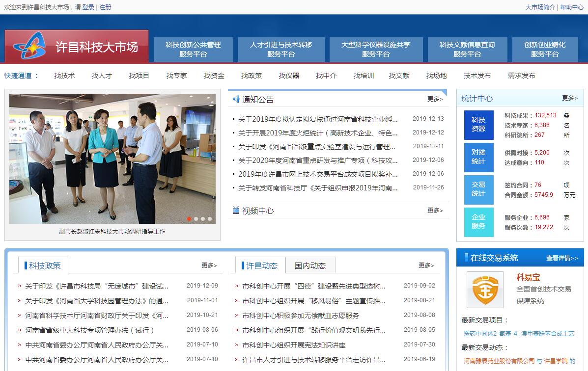Select the first orange carousel dot
Image resolution: width=588 pixels, height=371 pixels.
coord(189,219)
